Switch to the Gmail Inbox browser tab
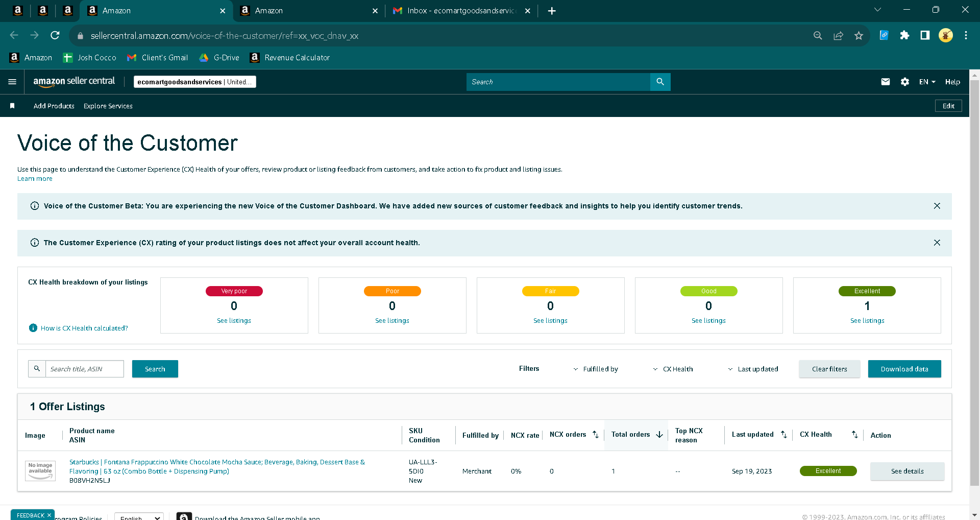The image size is (980, 520). [461, 11]
